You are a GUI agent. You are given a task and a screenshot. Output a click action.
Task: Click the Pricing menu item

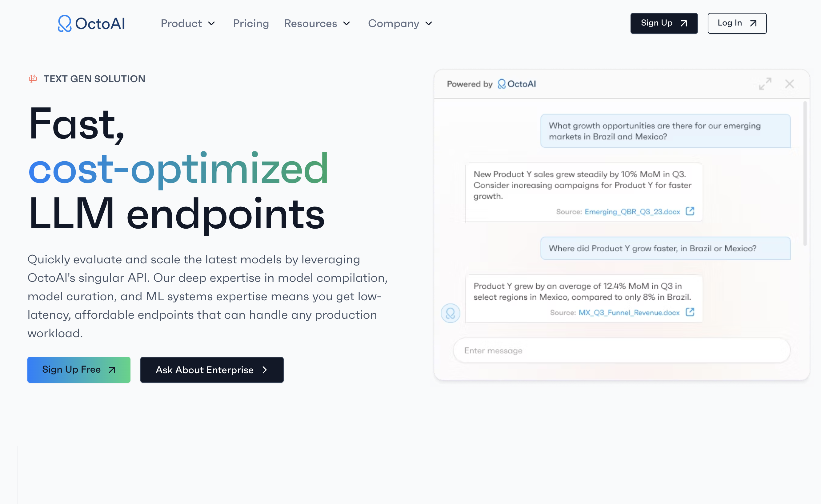pos(251,23)
